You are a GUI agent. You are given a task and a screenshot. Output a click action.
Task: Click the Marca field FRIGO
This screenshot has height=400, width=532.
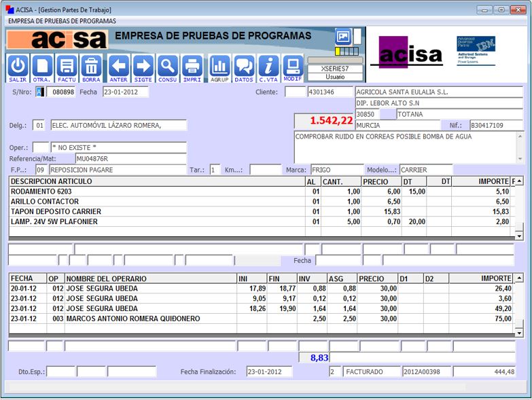pos(337,170)
